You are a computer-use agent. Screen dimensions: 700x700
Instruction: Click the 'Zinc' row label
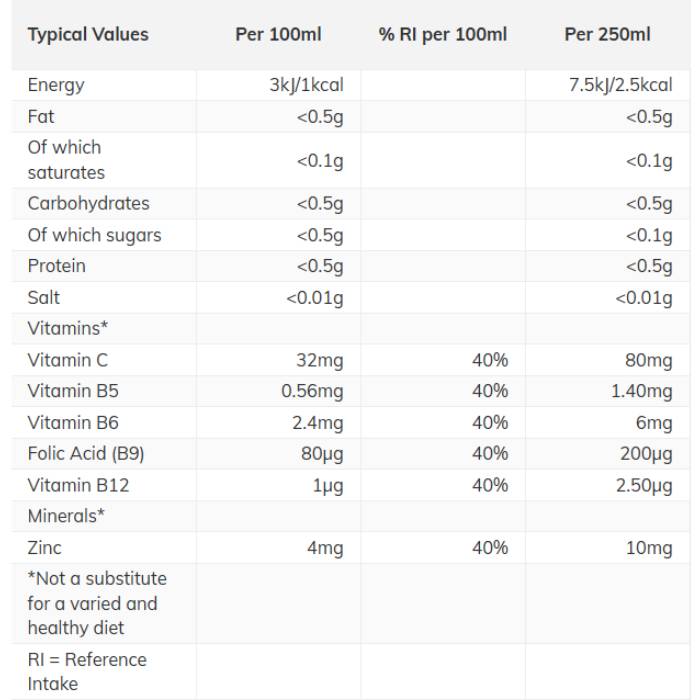click(x=44, y=547)
